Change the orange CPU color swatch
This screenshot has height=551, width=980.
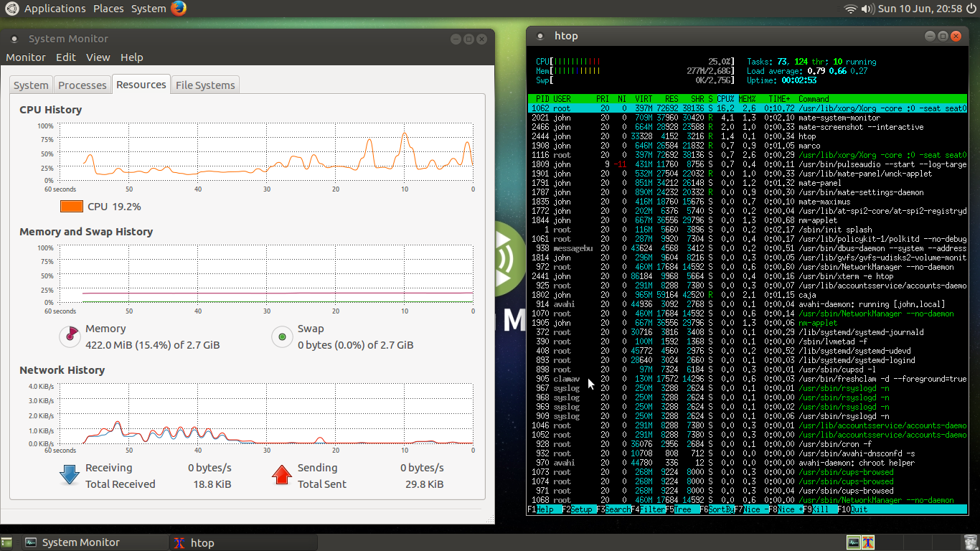(72, 207)
